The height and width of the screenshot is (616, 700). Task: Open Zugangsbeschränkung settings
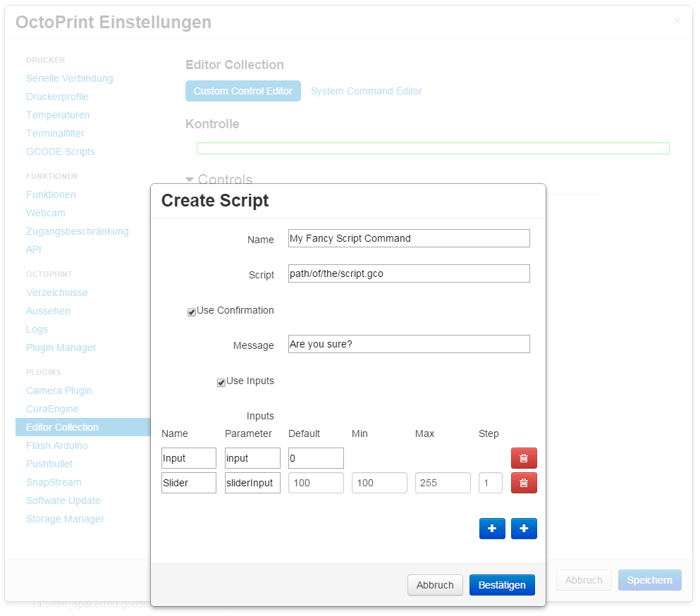tap(78, 231)
